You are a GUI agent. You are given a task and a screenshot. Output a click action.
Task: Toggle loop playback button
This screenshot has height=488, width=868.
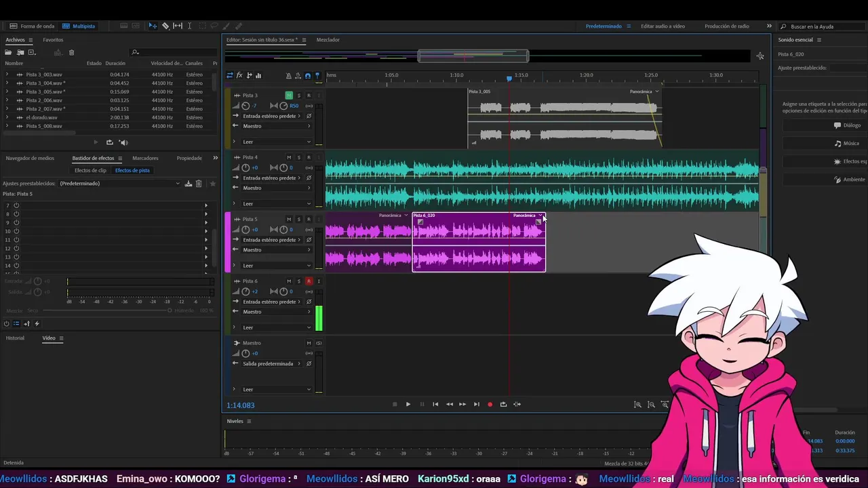(503, 404)
